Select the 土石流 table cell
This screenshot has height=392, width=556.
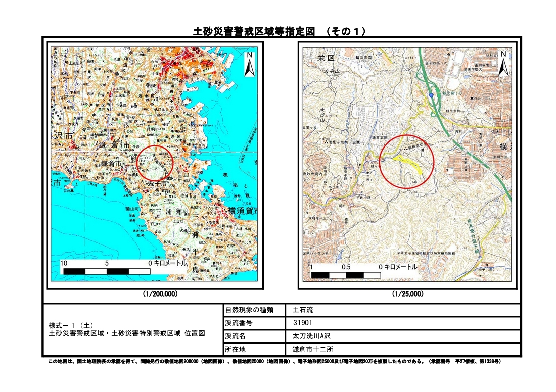303,310
